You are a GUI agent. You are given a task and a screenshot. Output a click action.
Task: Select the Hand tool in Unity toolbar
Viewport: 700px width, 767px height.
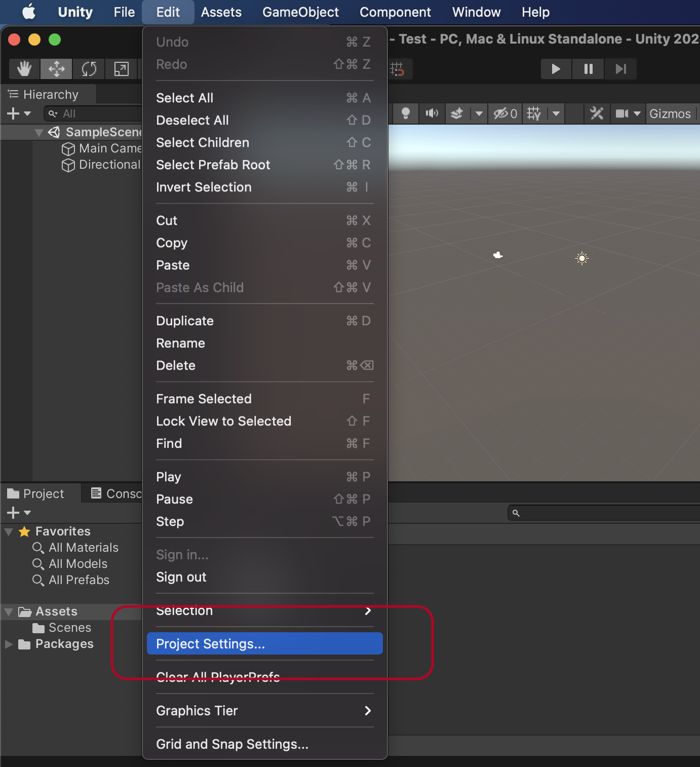point(24,68)
